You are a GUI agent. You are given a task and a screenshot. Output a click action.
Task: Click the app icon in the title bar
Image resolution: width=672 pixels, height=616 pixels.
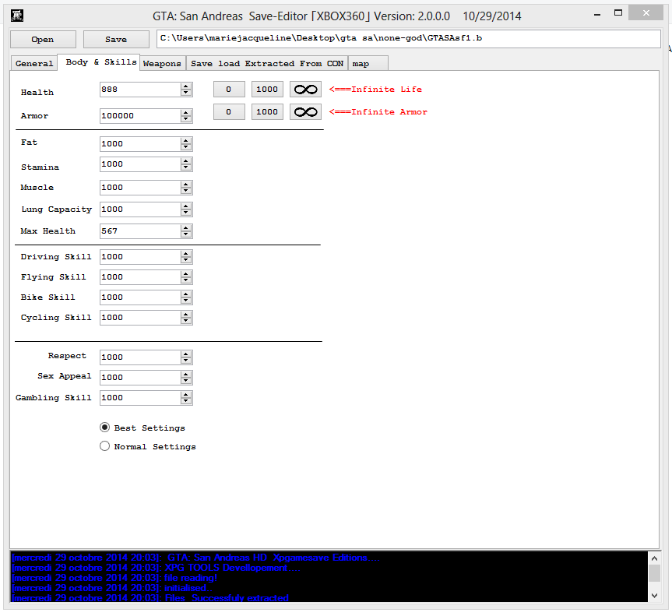[15, 16]
